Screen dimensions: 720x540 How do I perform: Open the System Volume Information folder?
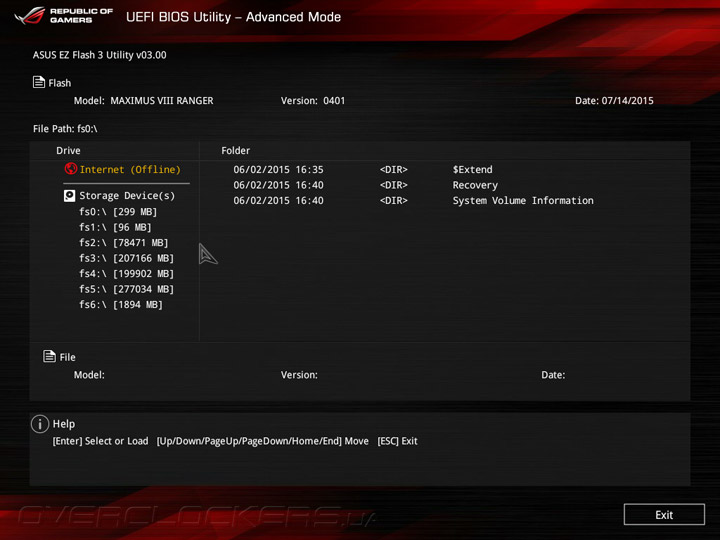coord(523,201)
